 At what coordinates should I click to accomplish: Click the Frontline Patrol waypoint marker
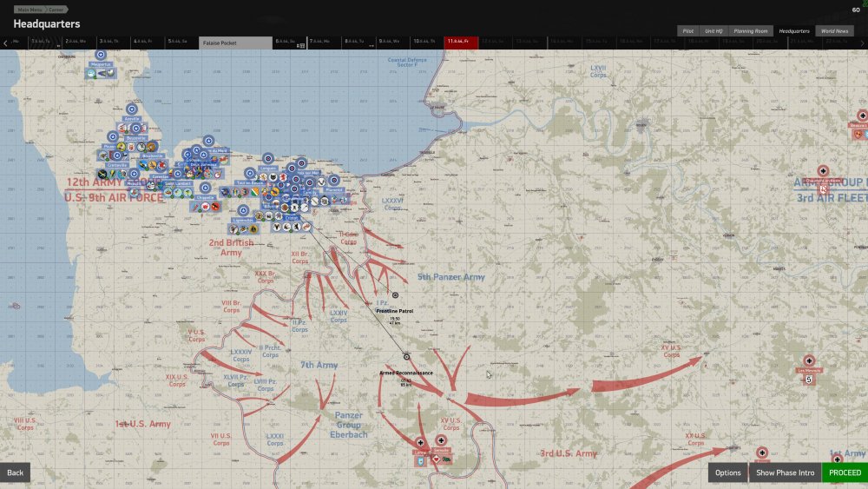coord(396,295)
